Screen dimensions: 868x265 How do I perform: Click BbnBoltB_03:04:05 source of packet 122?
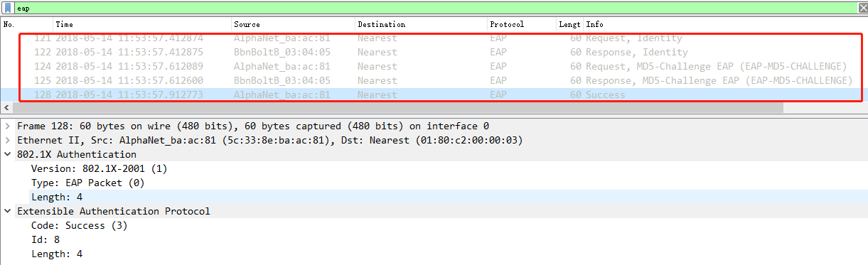pos(282,53)
